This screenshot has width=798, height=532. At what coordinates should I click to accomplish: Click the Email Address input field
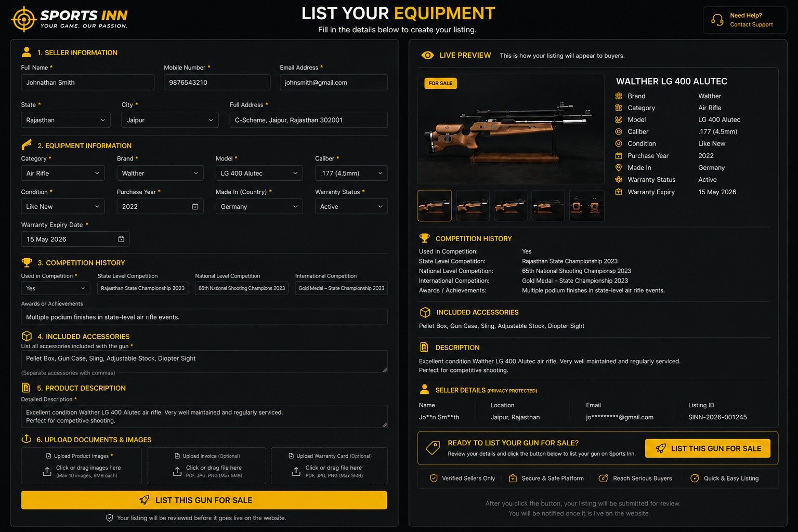(334, 83)
